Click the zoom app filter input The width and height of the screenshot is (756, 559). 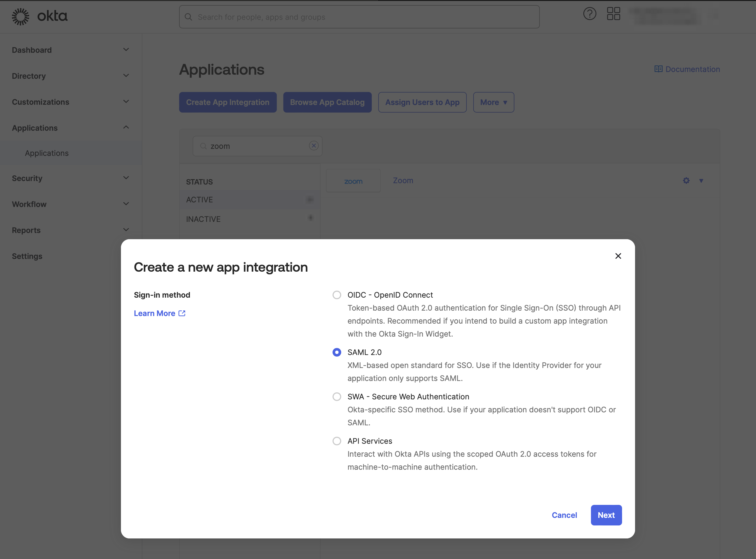(257, 146)
